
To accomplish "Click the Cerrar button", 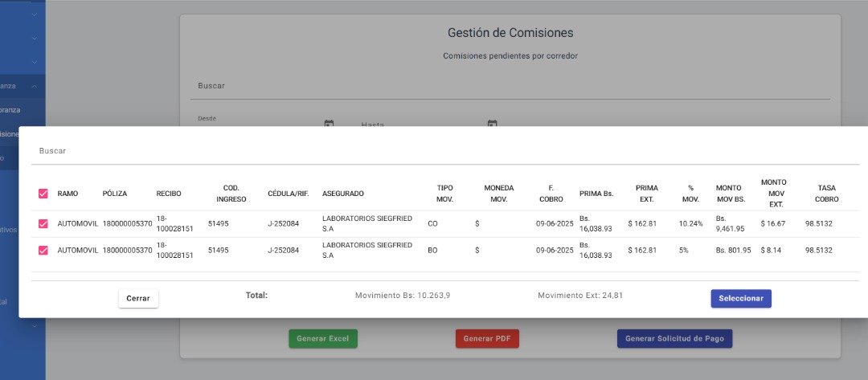I will coord(138,298).
